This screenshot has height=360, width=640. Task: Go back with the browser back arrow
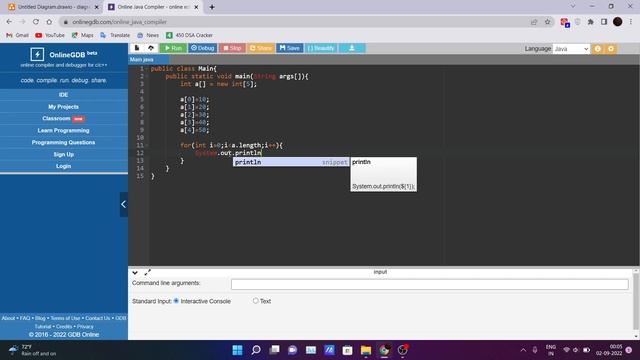coord(9,22)
